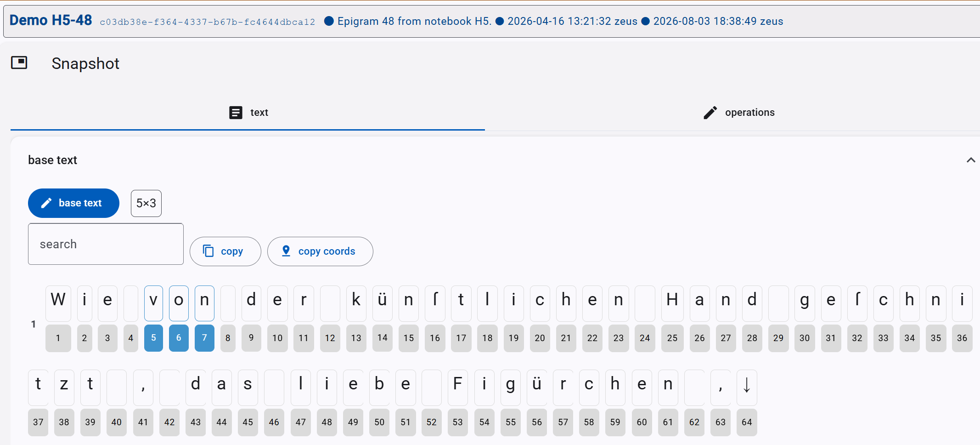980x445 pixels.
Task: Click the item ID c03db38e text
Action: click(208, 22)
